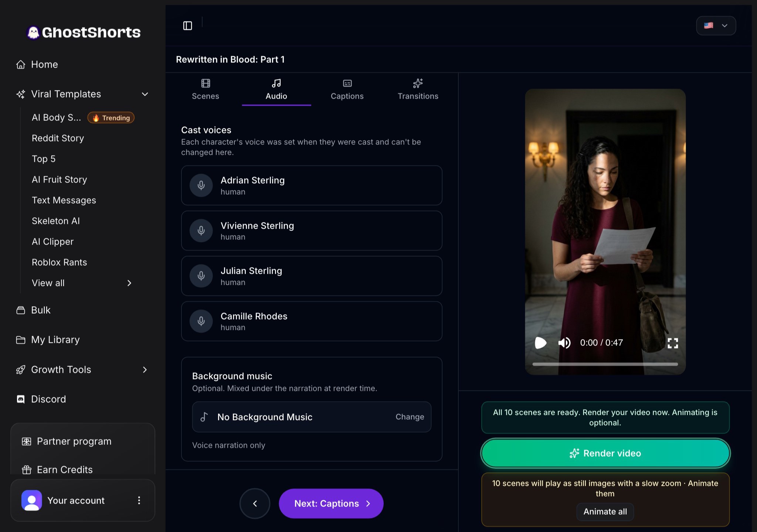Collapse the Viral Templates section

click(145, 94)
